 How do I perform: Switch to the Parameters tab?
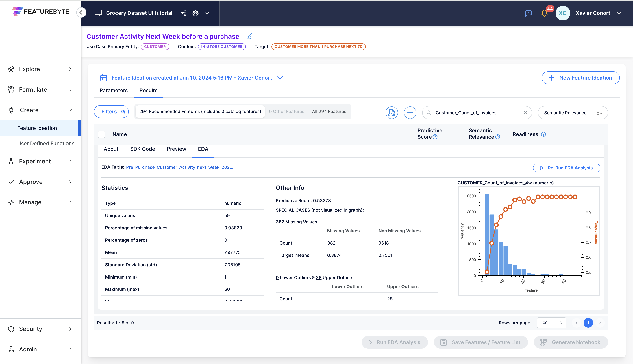pyautogui.click(x=114, y=90)
